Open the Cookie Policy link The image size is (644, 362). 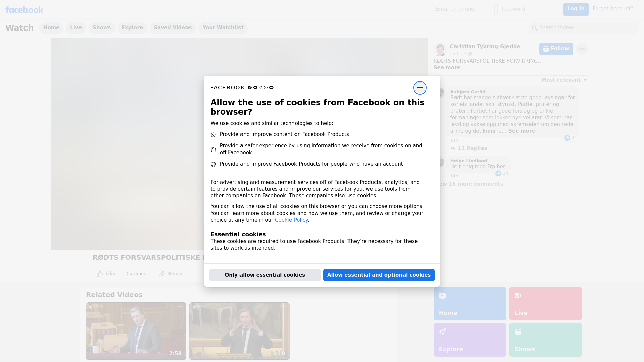click(291, 220)
